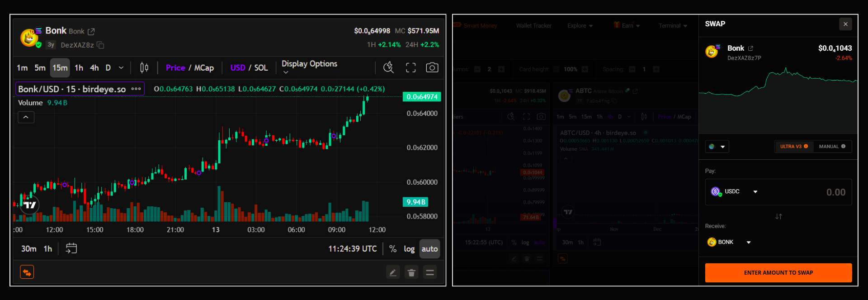
Task: Click the 0.0₅64974 current price label on the axis
Action: [422, 96]
